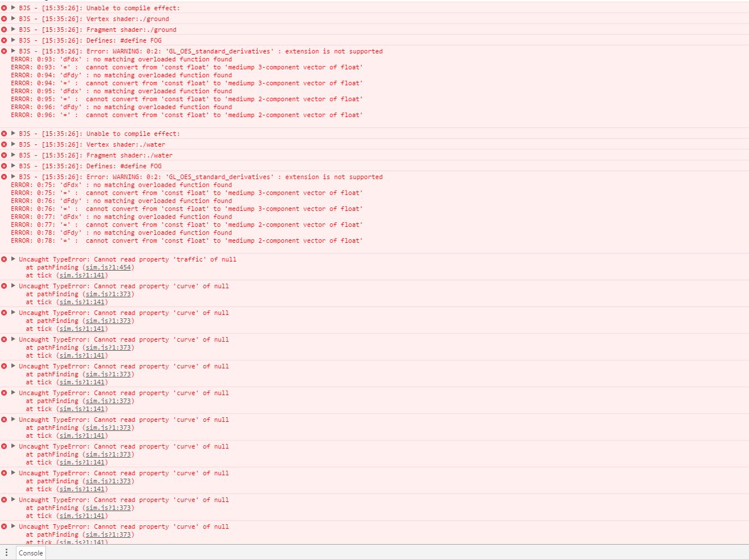Click the line "ERROR: 0:96: 'dFdy'"
Screen dimensions: 749x560
122,107
